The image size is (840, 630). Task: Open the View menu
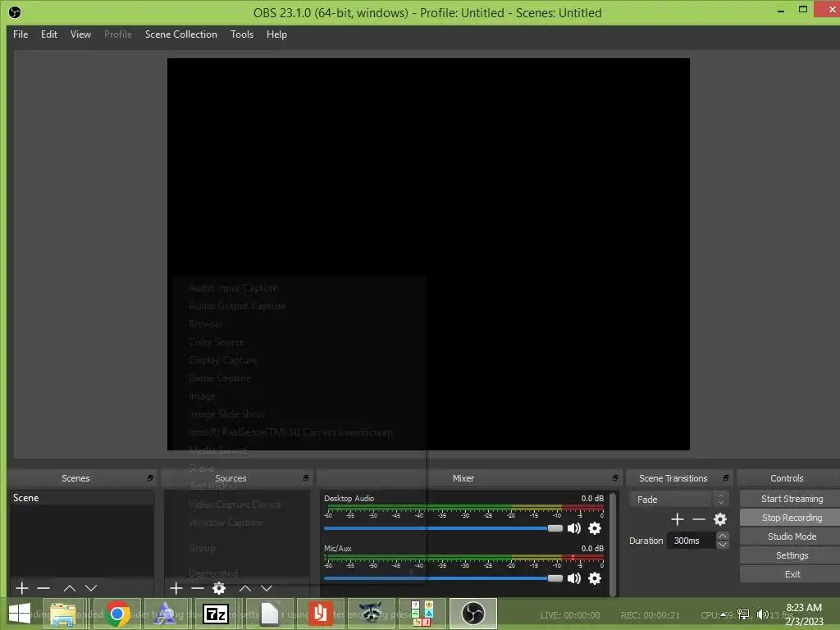(x=80, y=34)
